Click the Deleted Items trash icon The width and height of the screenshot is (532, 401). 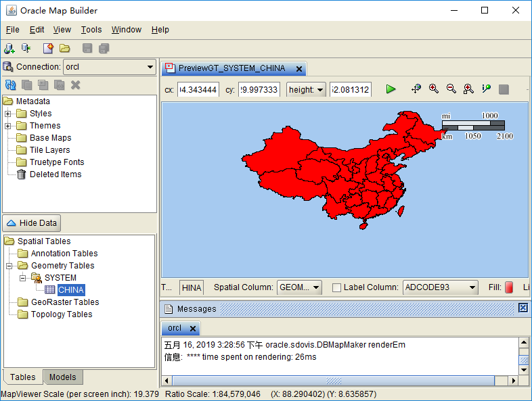pos(22,174)
